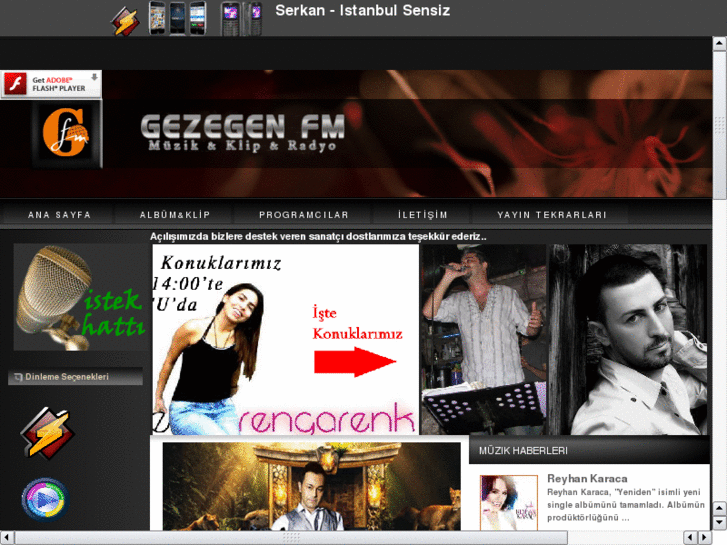Click the horizontal scrollbar left arrow
This screenshot has width=727, height=545.
pos(7,538)
